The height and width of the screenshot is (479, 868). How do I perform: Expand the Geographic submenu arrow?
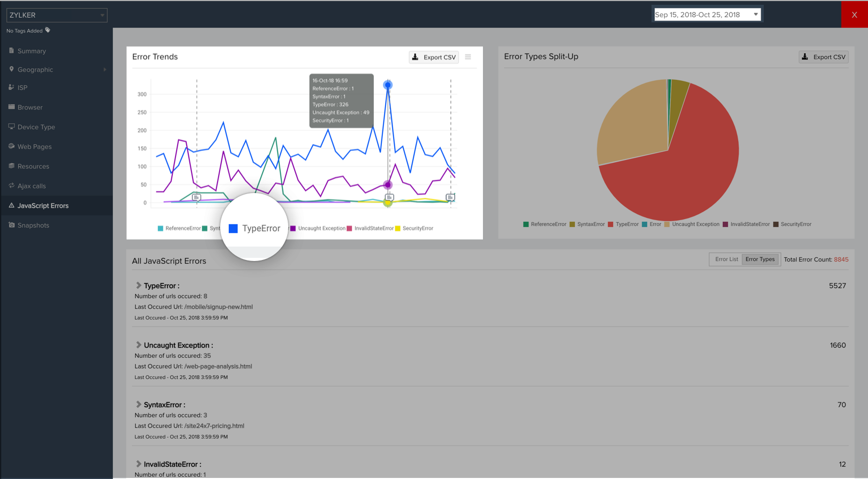click(105, 70)
